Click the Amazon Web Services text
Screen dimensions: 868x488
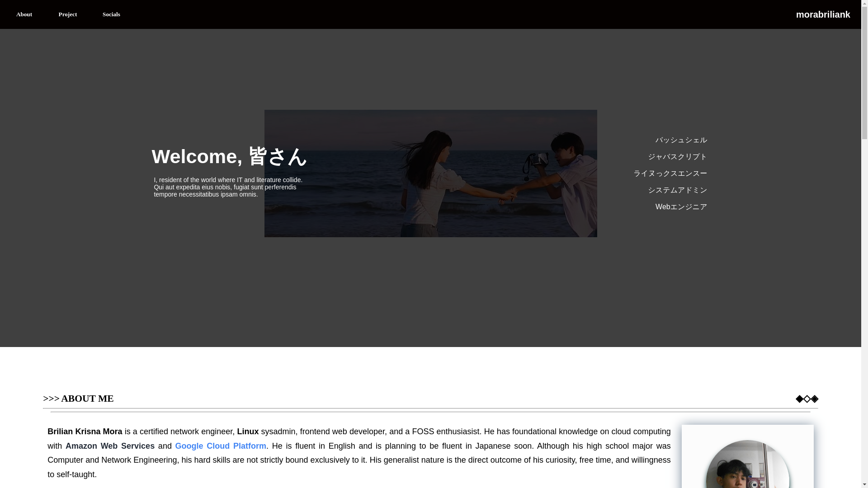pos(110,446)
